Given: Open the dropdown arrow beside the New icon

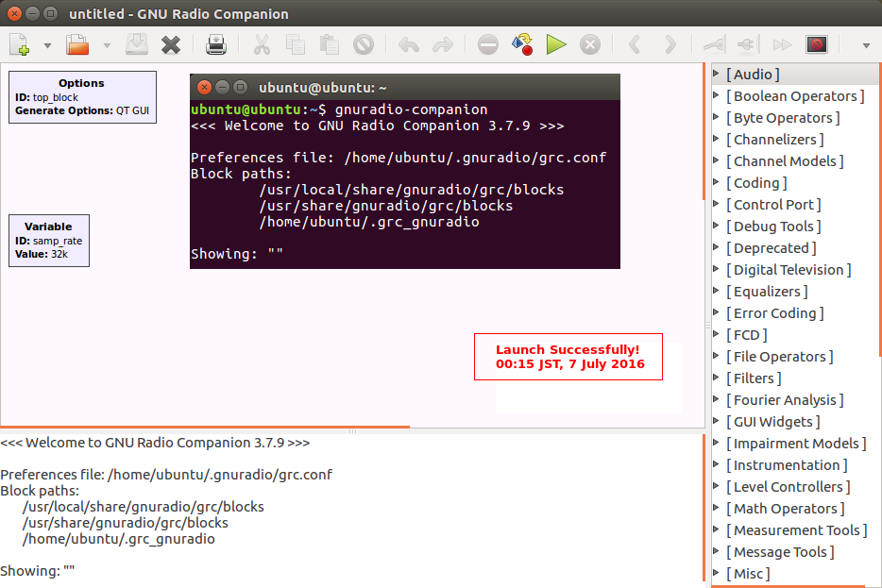Looking at the screenshot, I should click(x=48, y=45).
